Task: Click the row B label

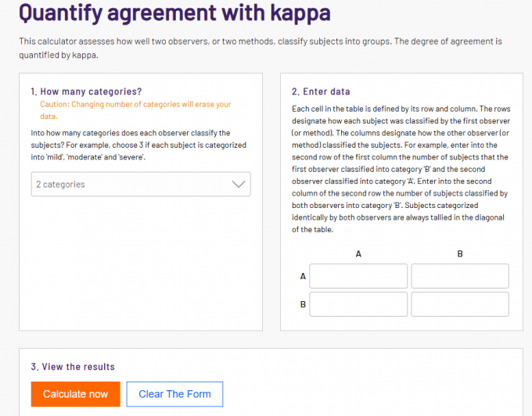Action: 303,304
